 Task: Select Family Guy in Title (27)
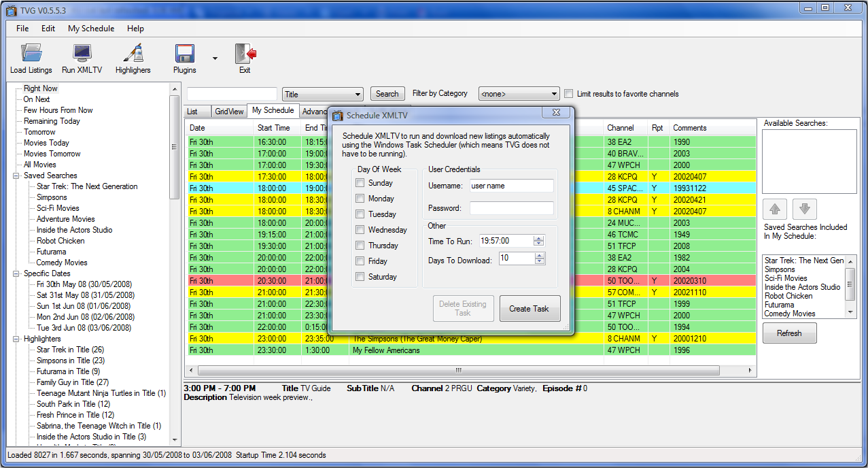point(73,382)
